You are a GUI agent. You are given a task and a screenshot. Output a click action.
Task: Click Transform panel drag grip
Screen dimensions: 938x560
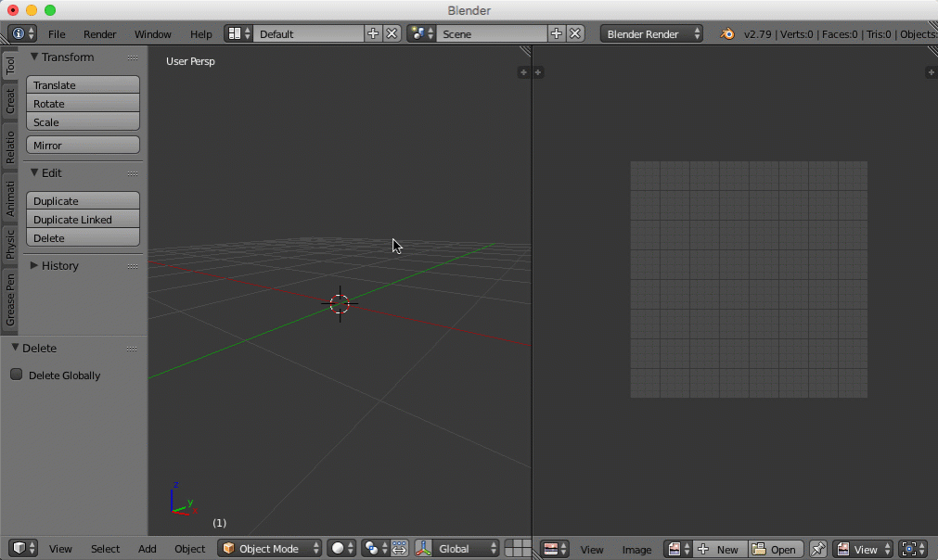tap(132, 58)
